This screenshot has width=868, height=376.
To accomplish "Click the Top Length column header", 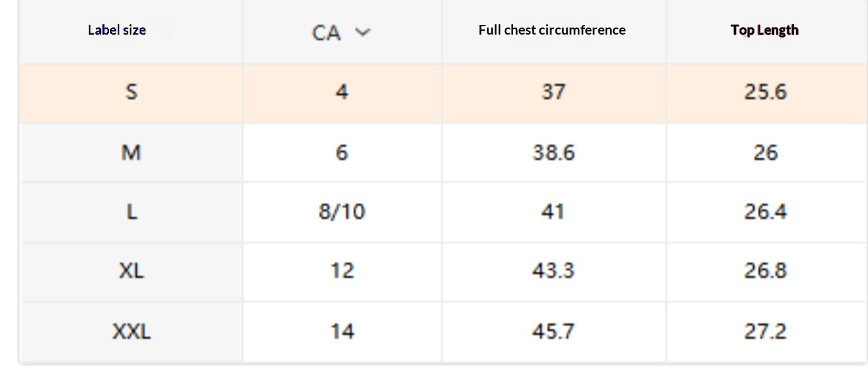I will point(764,30).
